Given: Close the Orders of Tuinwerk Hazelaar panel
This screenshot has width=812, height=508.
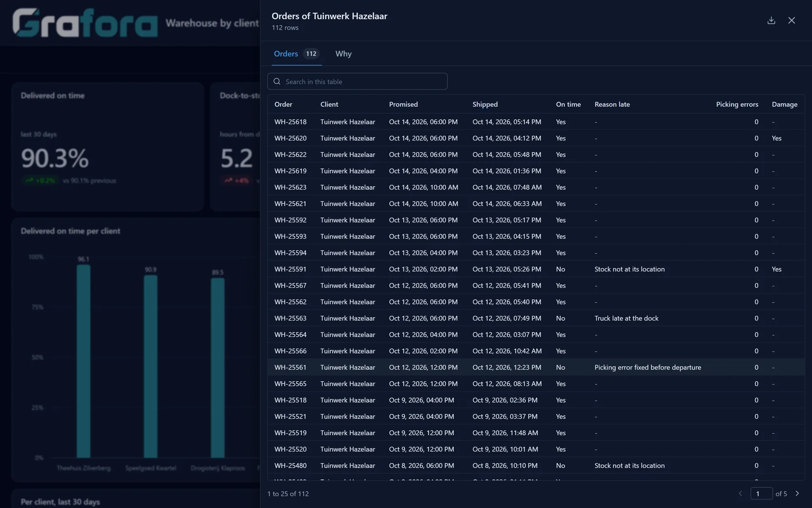Looking at the screenshot, I should click(792, 20).
